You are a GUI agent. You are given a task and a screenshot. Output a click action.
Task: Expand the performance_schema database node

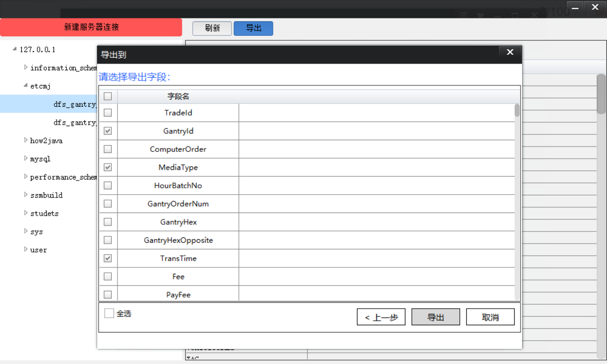(x=26, y=177)
